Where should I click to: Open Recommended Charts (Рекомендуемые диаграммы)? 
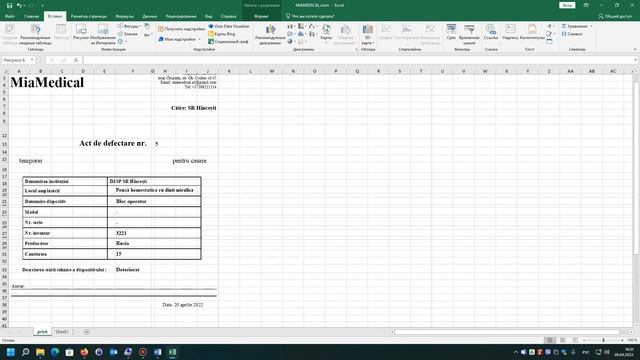pos(270,34)
